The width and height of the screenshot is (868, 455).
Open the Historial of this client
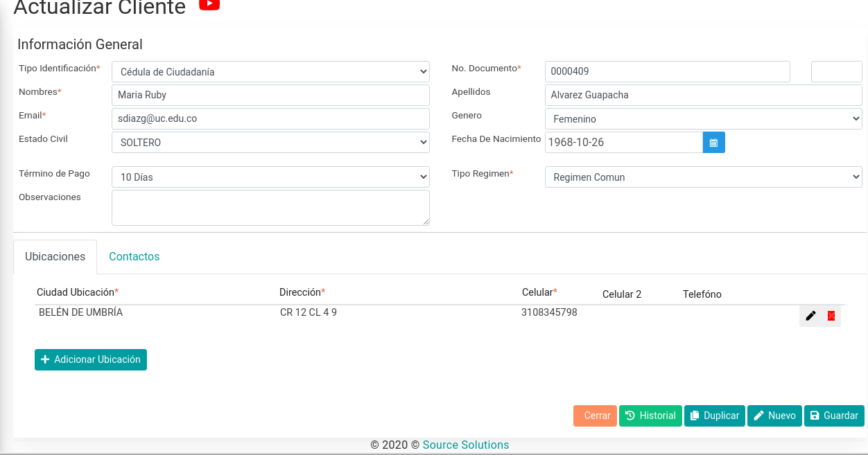click(x=650, y=416)
